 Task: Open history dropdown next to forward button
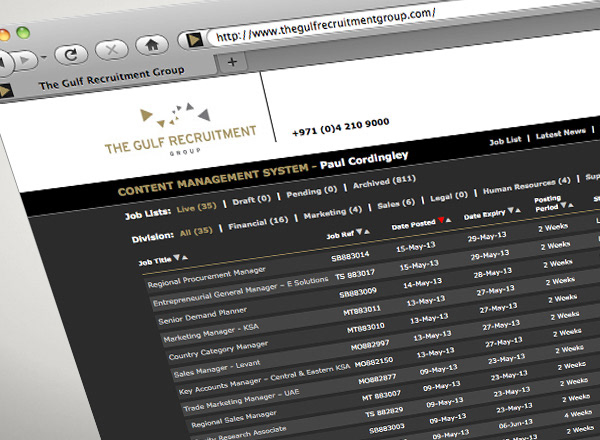pos(44,58)
